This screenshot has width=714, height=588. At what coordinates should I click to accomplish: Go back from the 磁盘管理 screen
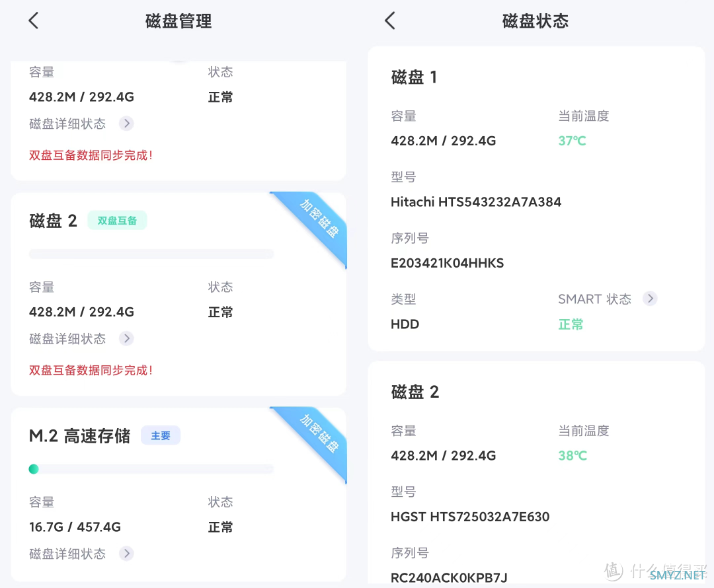pos(34,20)
